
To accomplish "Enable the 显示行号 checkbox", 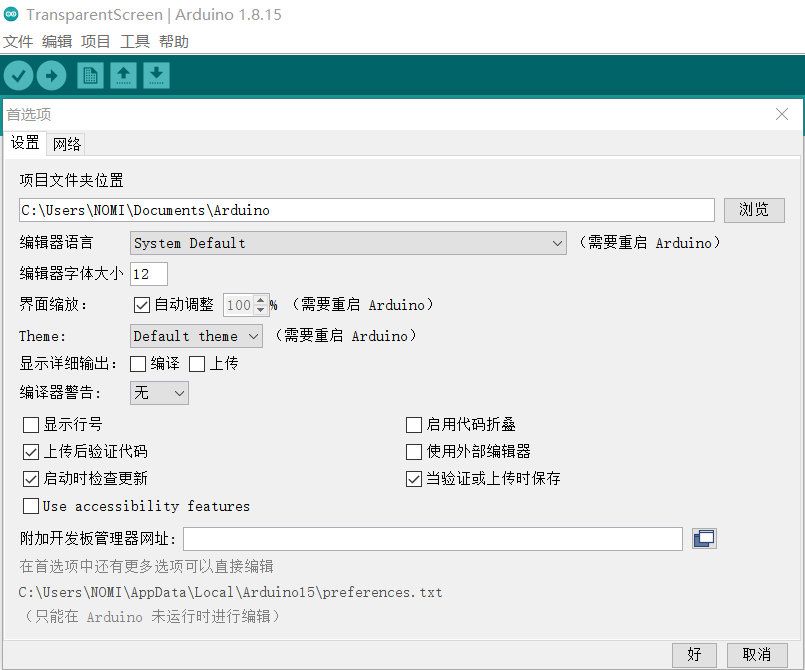I will point(31,425).
